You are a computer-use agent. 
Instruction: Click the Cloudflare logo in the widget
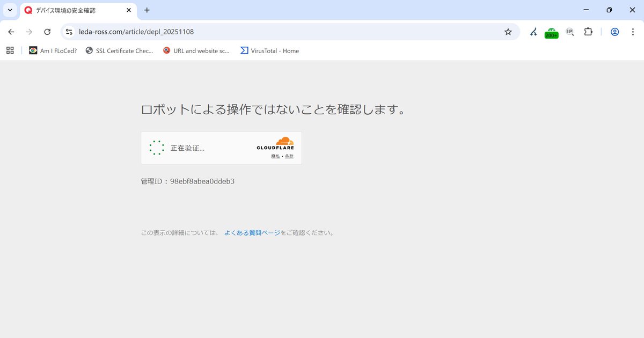tap(275, 144)
